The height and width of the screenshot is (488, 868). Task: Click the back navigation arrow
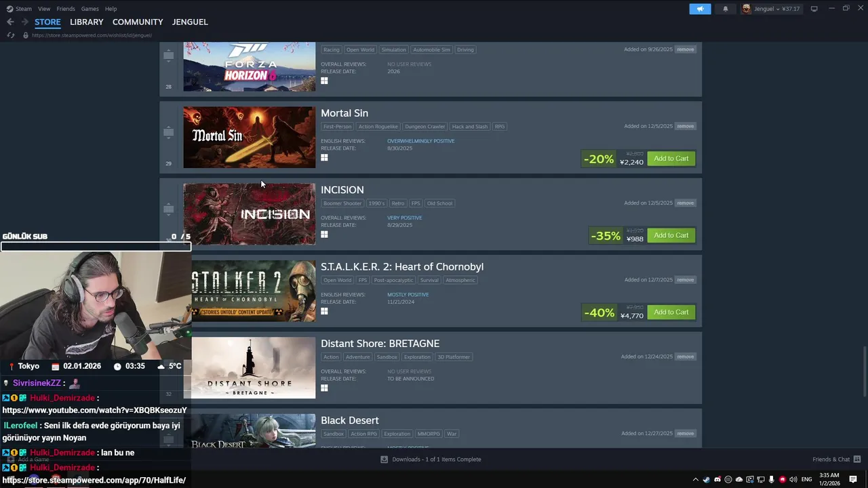[x=10, y=22]
